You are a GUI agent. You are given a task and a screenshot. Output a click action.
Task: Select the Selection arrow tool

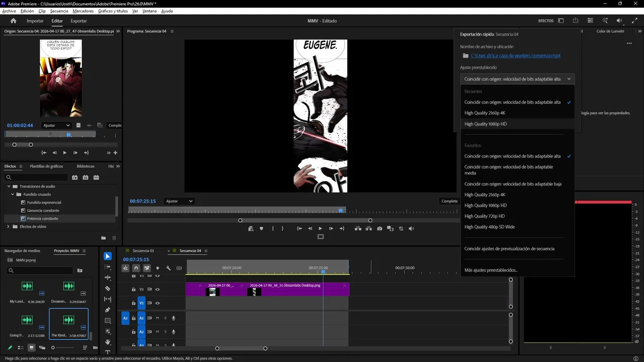pyautogui.click(x=108, y=256)
